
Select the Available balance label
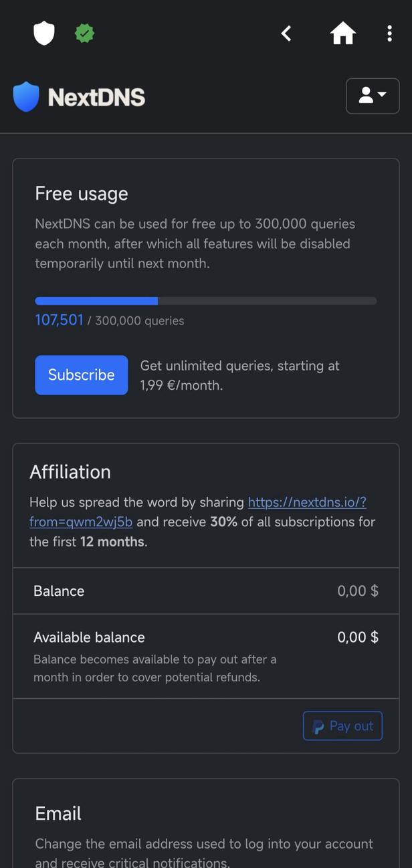tap(89, 637)
